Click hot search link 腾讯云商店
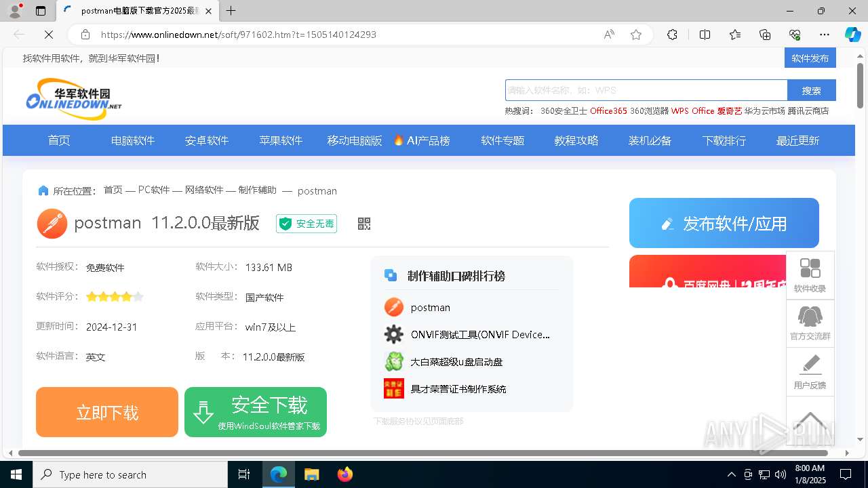 click(x=808, y=110)
